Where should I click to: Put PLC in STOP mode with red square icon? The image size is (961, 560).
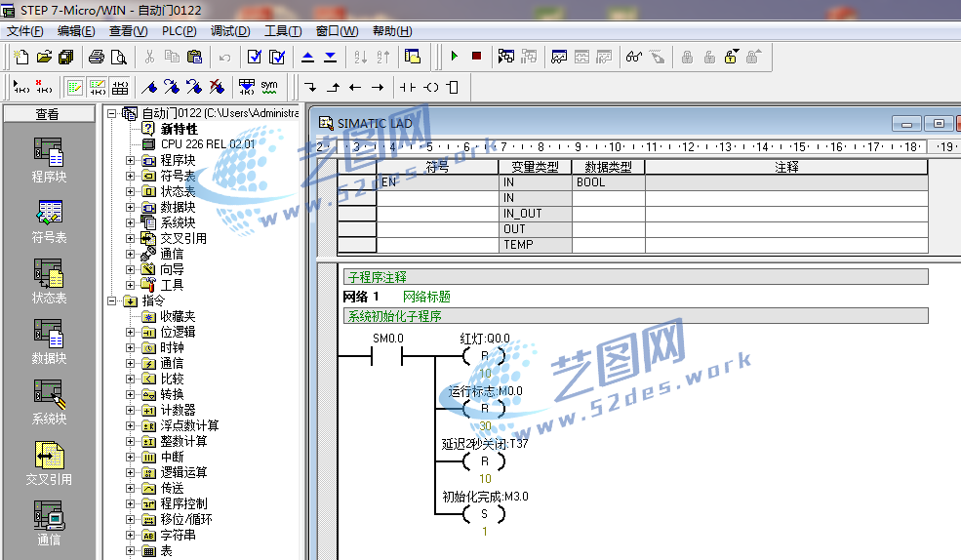476,57
